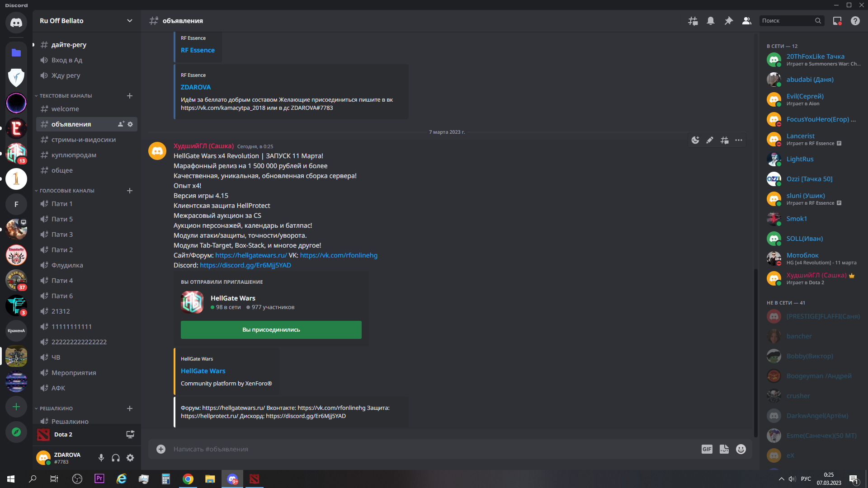Collapse ТЕКСТОВЫЕ КАНАЛЫ category
Image resolution: width=868 pixels, height=488 pixels.
pos(65,96)
